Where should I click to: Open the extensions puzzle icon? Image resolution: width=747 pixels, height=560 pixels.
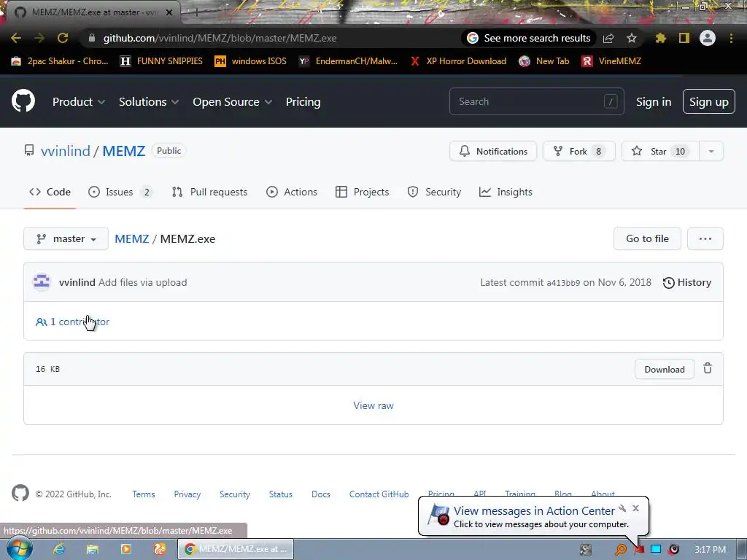[660, 38]
